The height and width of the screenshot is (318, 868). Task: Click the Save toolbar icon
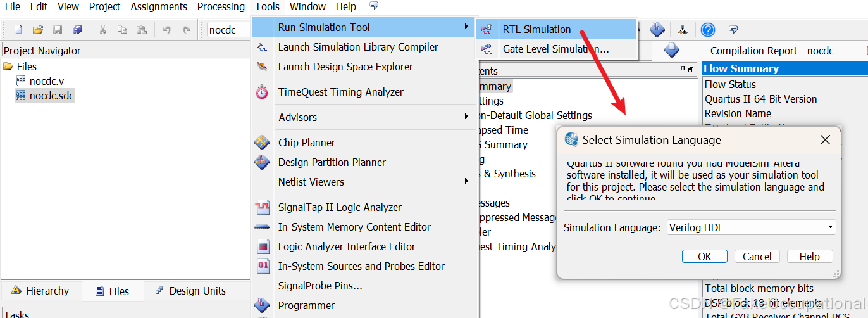tap(58, 30)
